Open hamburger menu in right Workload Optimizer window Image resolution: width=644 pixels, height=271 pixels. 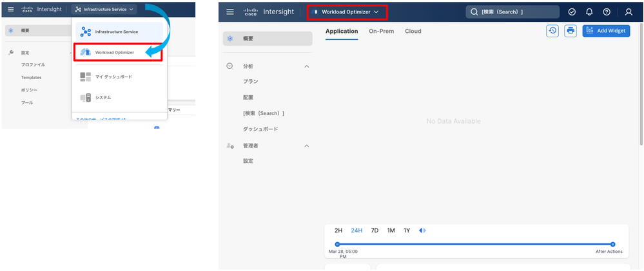[x=230, y=12]
